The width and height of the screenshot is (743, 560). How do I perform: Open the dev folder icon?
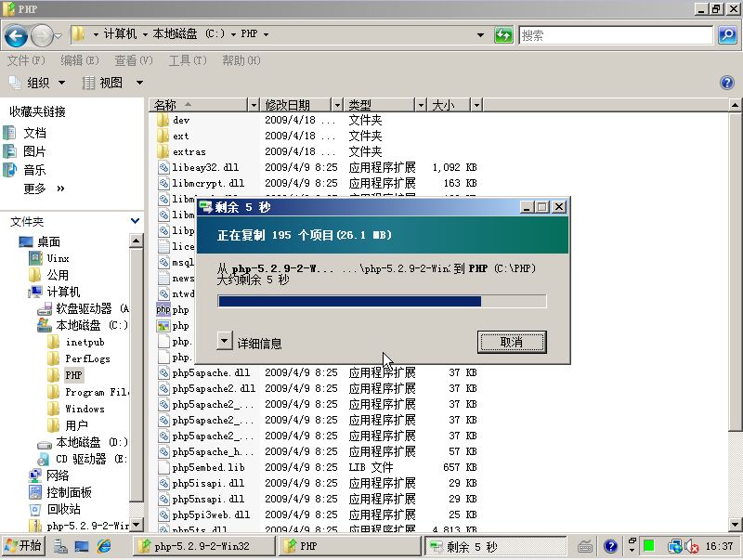click(x=163, y=120)
